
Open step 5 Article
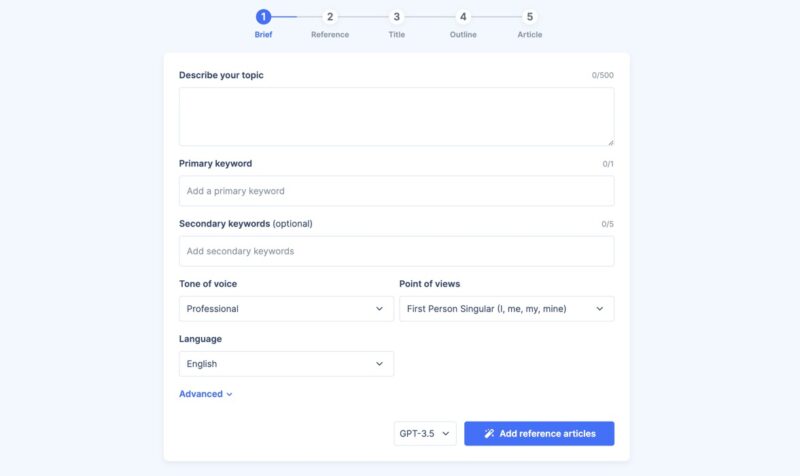530,16
